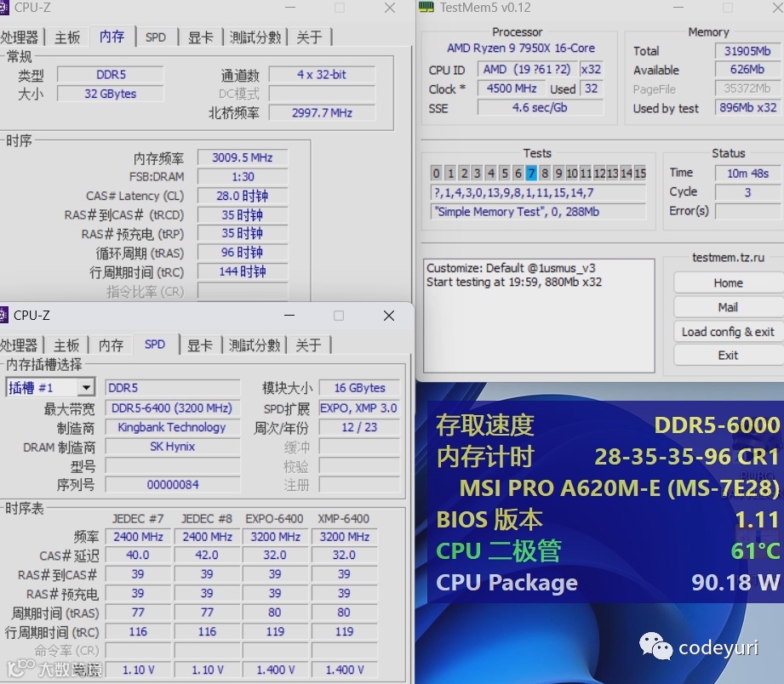Image resolution: width=784 pixels, height=684 pixels.
Task: Click the test log text area
Action: (539, 316)
